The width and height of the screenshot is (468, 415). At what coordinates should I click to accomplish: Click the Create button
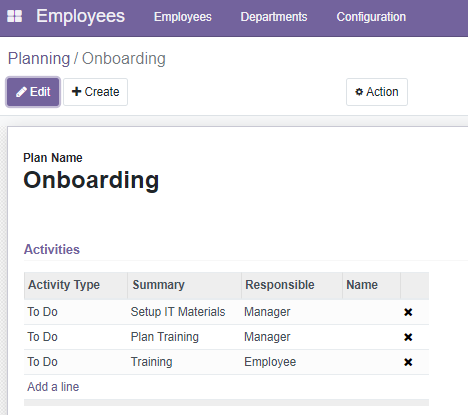(95, 92)
